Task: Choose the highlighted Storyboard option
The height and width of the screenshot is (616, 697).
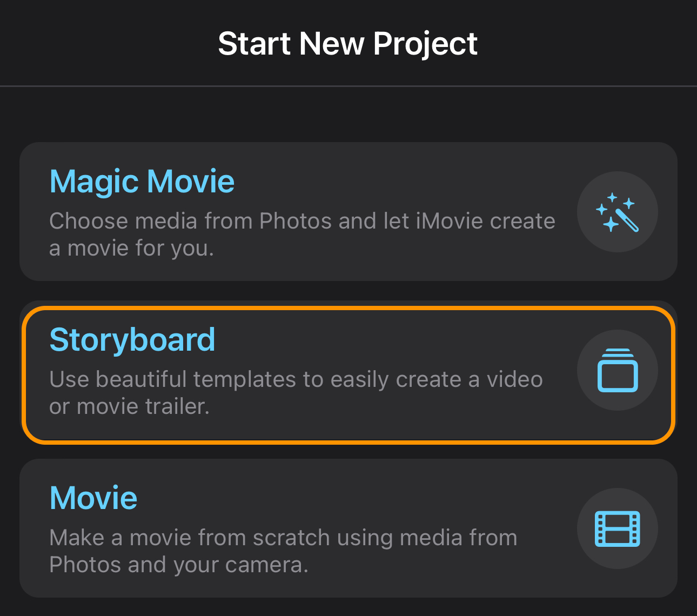Action: tap(348, 375)
